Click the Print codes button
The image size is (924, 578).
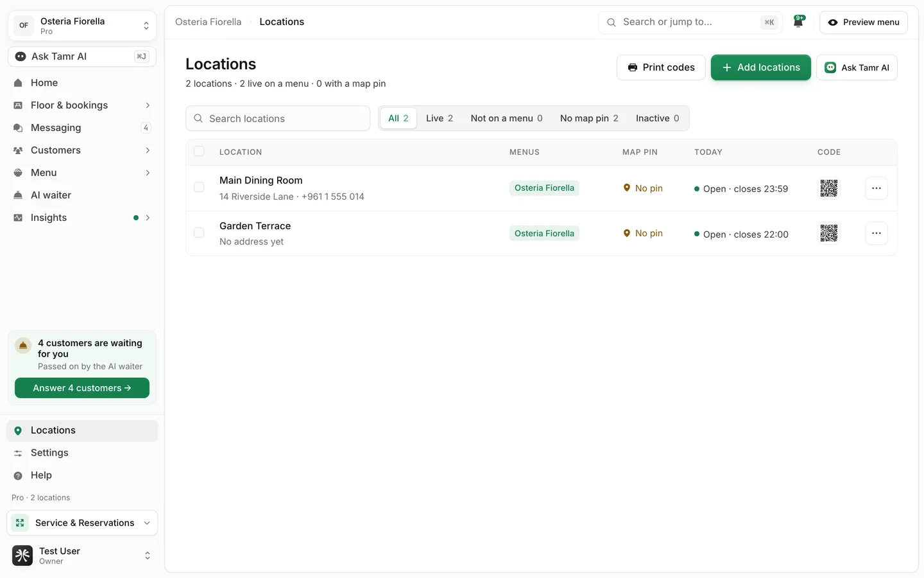pyautogui.click(x=661, y=67)
